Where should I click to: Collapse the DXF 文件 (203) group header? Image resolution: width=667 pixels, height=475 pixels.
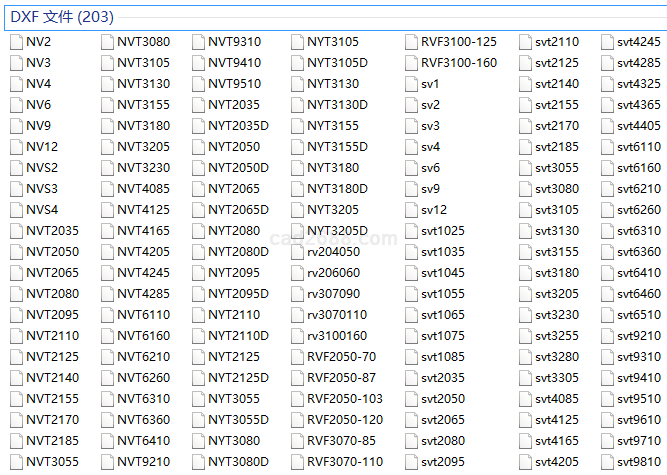[60, 16]
